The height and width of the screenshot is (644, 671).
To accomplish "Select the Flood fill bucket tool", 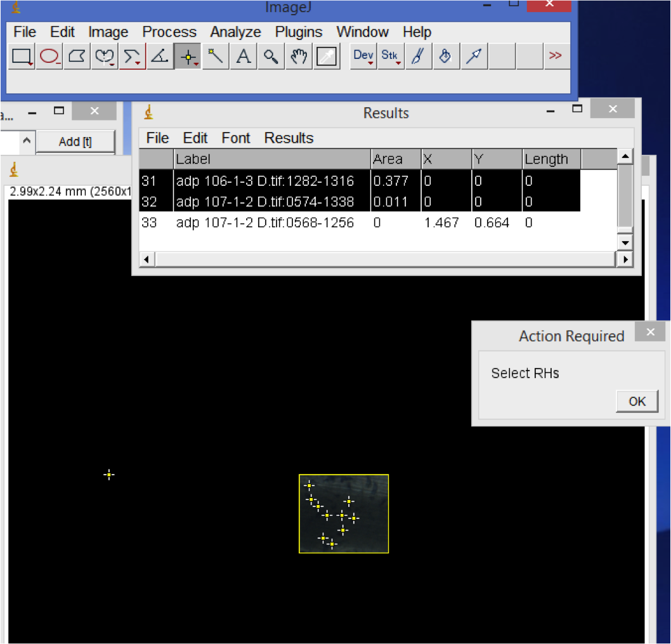I will pyautogui.click(x=446, y=56).
